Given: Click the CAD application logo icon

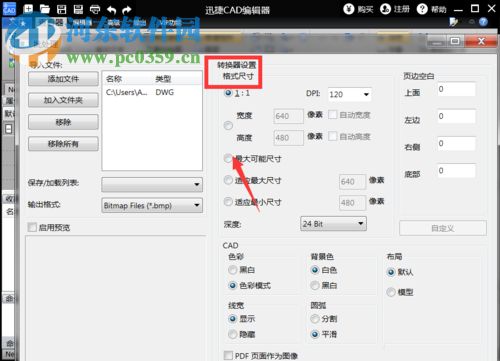Looking at the screenshot, I should (x=8, y=8).
